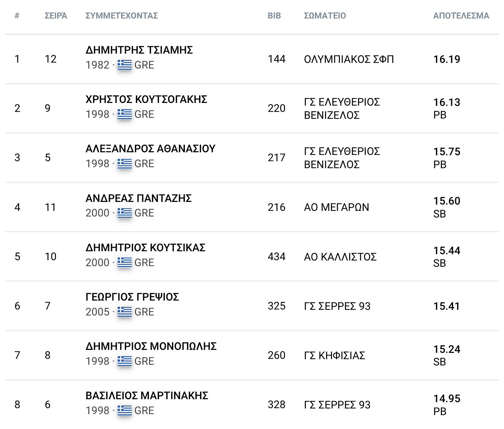Open athlete ΔΗΜΗΤΡΗΣ ΤΣΙΑΜΗΣ
504x429 pixels.
click(139, 50)
